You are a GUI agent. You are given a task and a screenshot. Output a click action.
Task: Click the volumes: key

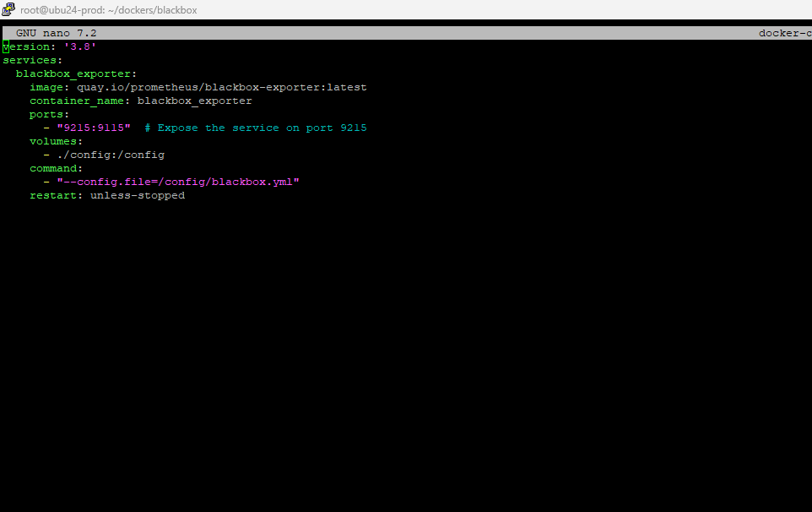(x=56, y=141)
